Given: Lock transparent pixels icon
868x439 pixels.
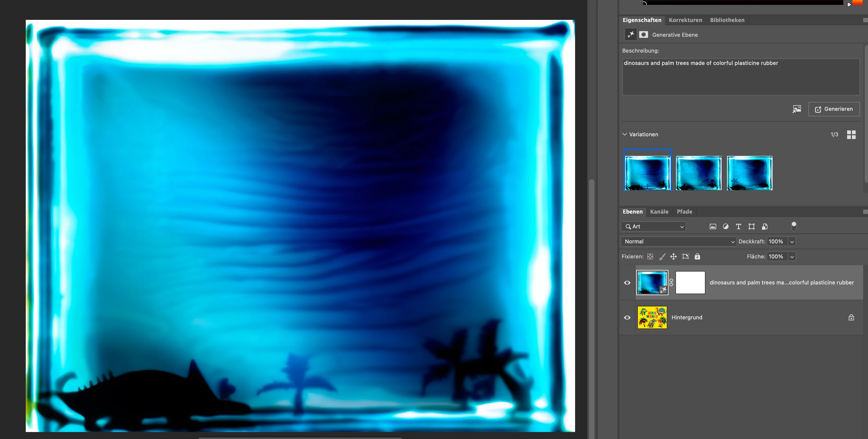Looking at the screenshot, I should [650, 257].
